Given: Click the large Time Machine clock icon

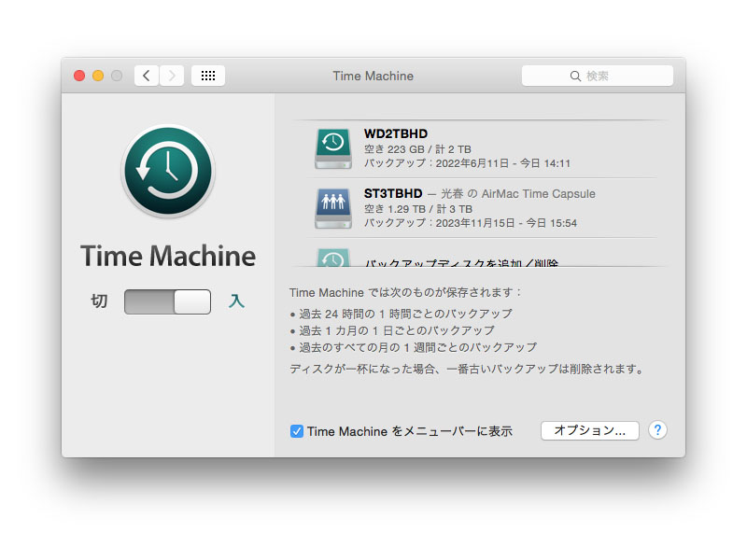Looking at the screenshot, I should [x=168, y=171].
